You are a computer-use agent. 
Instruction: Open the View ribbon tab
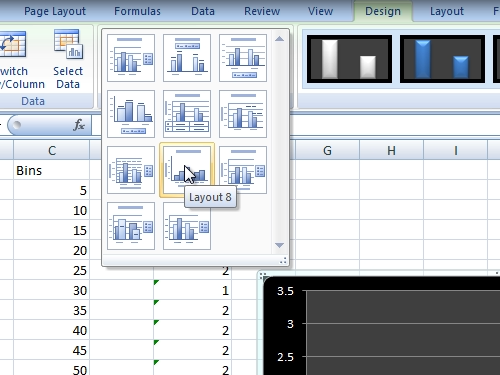coord(320,11)
